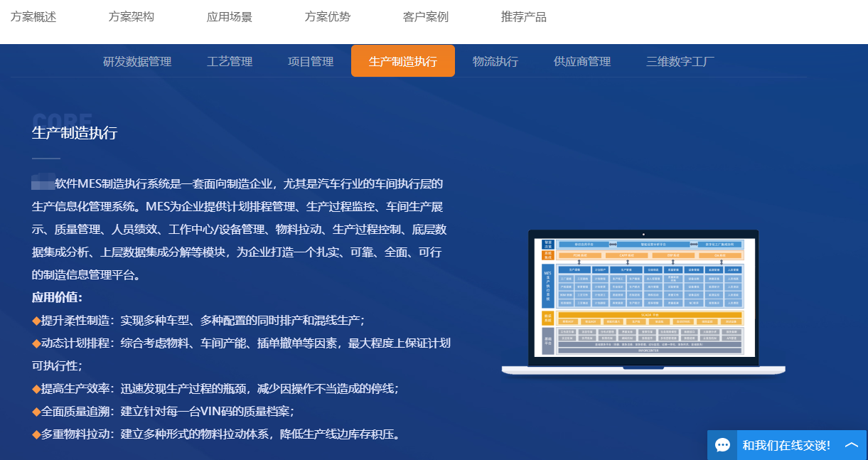Switch to the 供应商管理 tab
868x460 pixels.
[582, 61]
